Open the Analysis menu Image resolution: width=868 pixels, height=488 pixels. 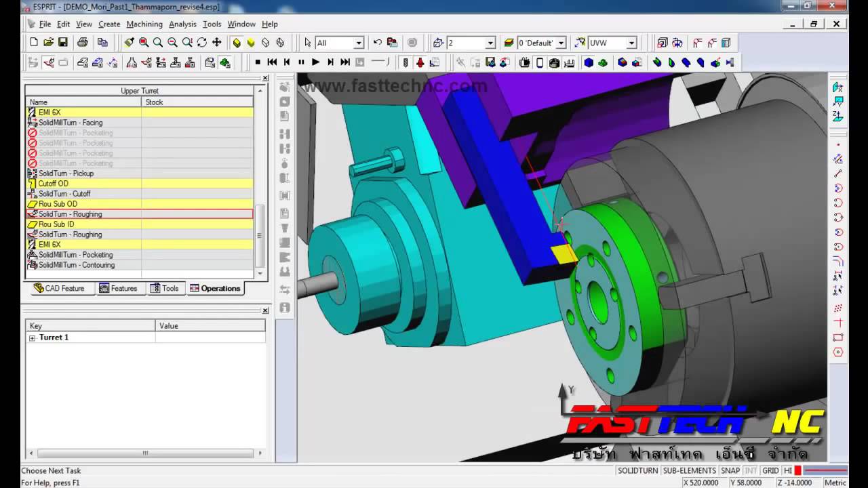coord(182,24)
